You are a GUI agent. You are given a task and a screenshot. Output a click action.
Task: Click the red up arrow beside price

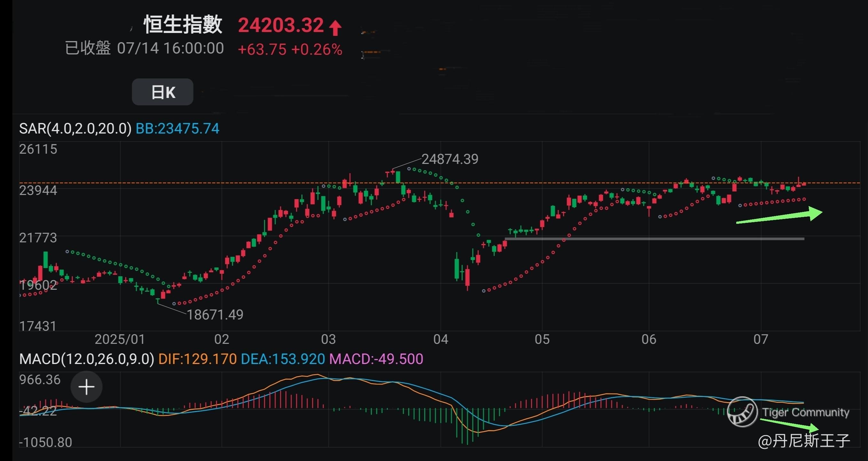click(335, 28)
